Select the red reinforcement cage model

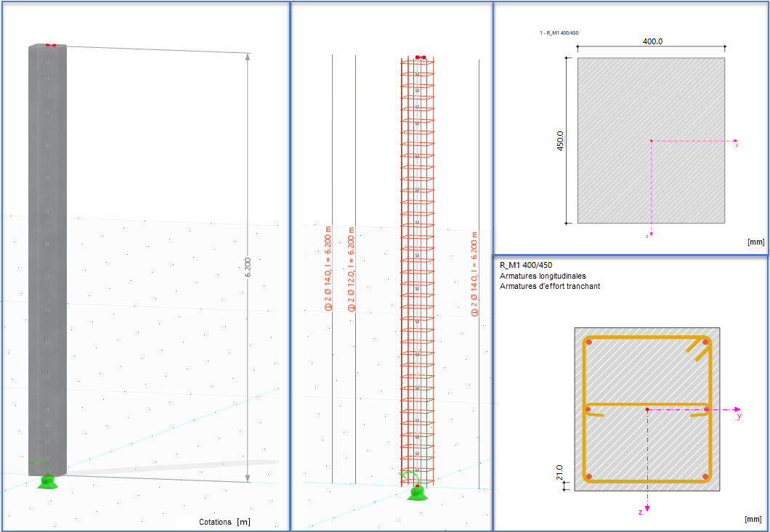(x=418, y=272)
